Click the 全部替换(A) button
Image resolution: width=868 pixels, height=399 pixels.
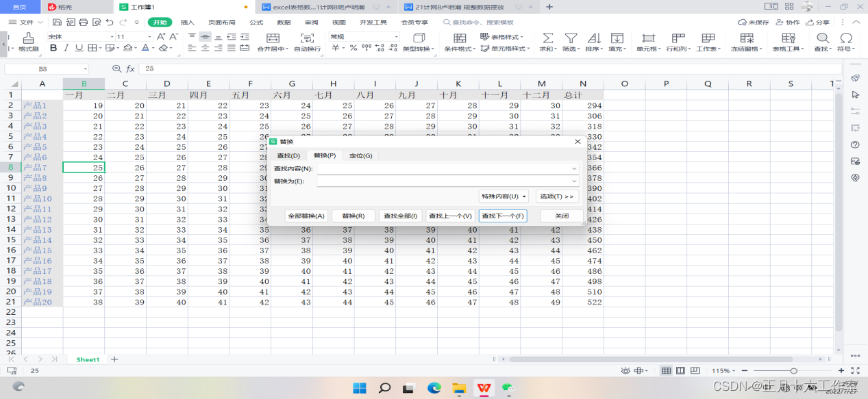pos(306,216)
